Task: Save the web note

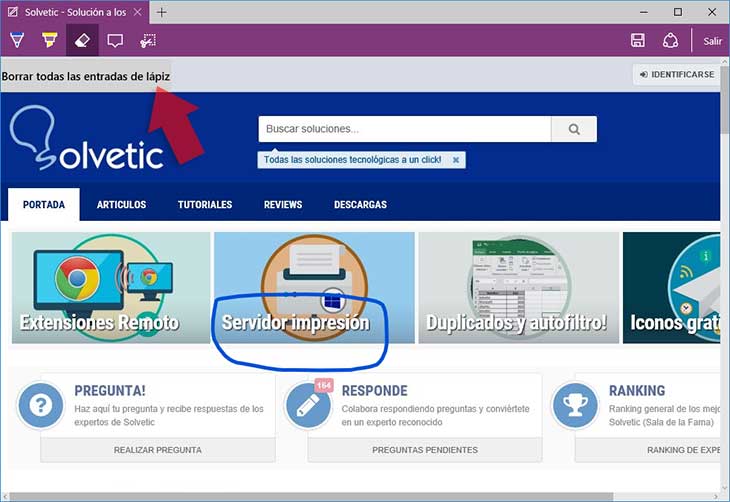Action: (x=638, y=41)
